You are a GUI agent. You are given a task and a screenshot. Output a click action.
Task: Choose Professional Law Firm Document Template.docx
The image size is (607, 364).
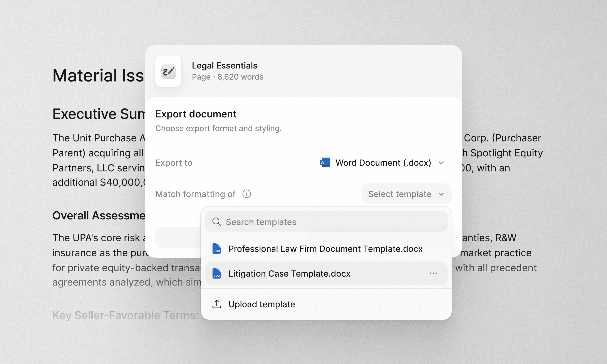(x=325, y=249)
